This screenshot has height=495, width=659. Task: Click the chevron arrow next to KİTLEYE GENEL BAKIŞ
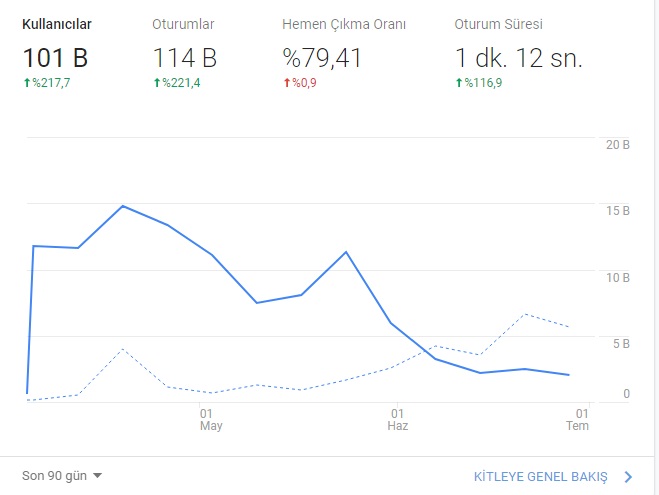(x=628, y=477)
